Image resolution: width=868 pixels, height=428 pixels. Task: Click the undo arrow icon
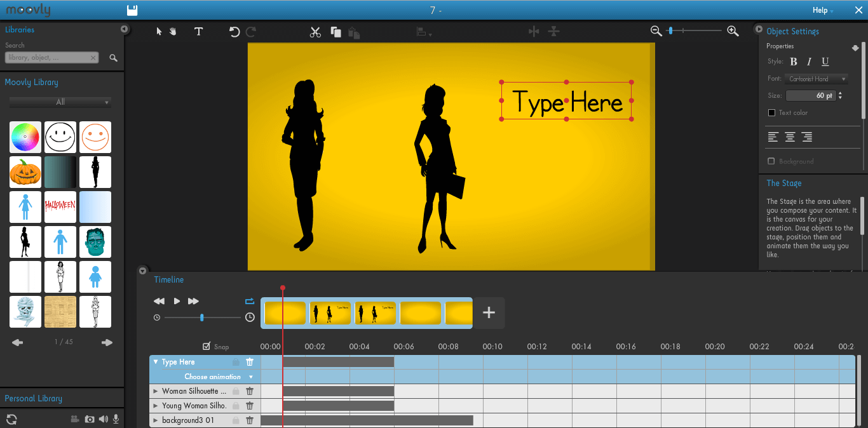pos(234,32)
